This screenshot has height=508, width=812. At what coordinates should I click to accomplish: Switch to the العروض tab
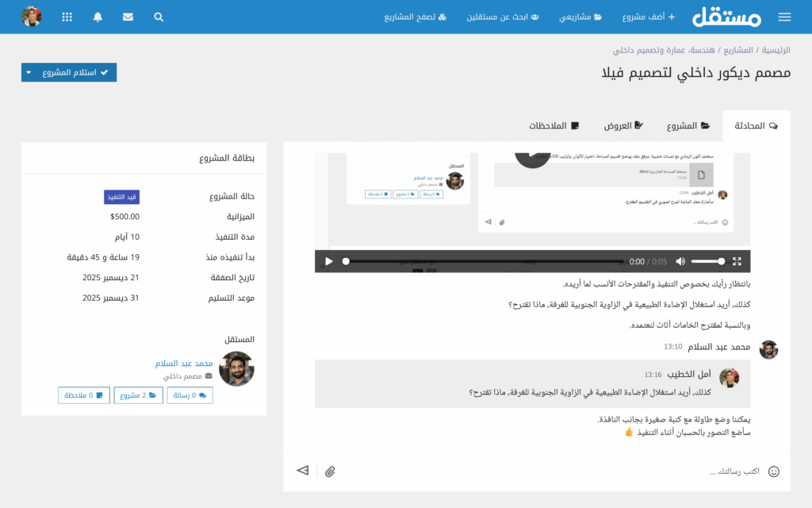(x=623, y=125)
